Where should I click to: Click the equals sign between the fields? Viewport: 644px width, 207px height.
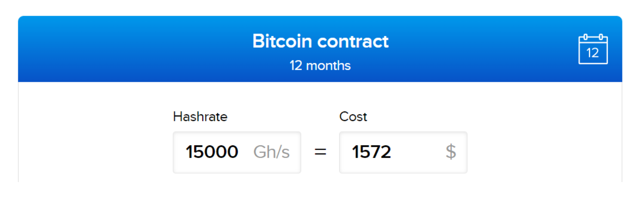click(x=320, y=152)
